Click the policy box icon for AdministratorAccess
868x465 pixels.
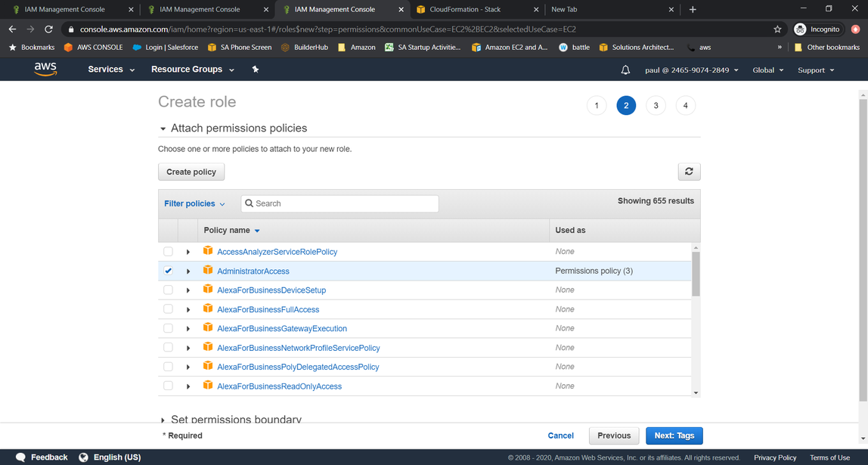click(x=208, y=270)
